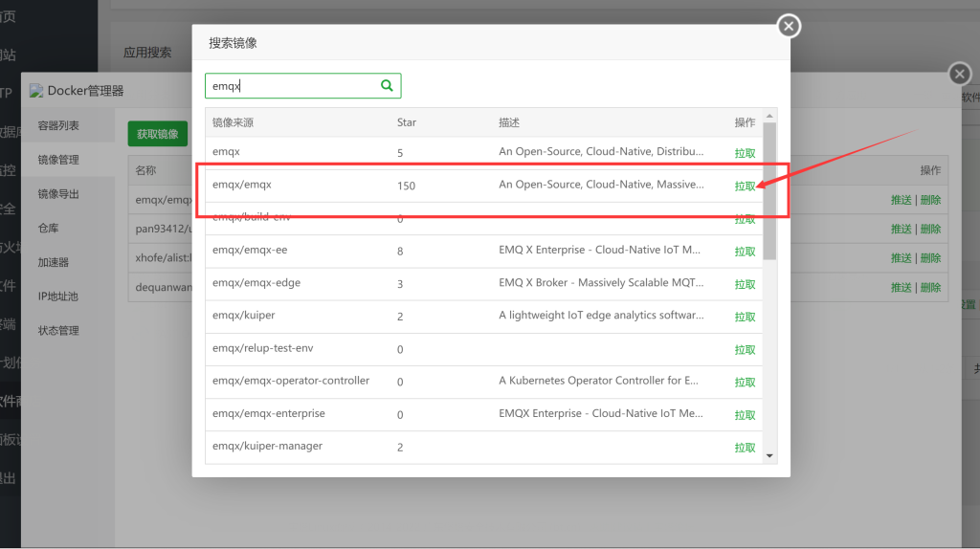Screen dimensions: 980x549
Task: Select the 仓库 tab
Action: (x=48, y=229)
